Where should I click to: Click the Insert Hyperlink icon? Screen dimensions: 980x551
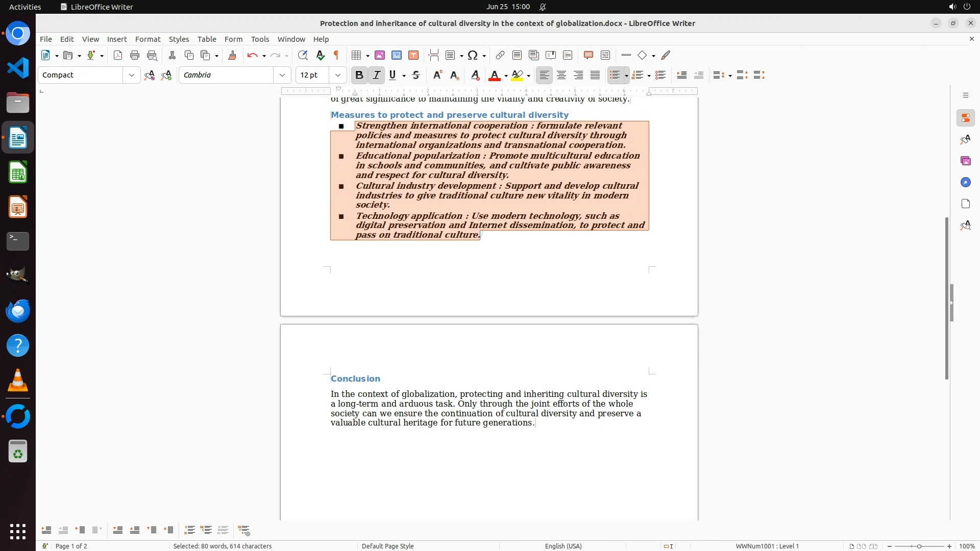pos(500,55)
